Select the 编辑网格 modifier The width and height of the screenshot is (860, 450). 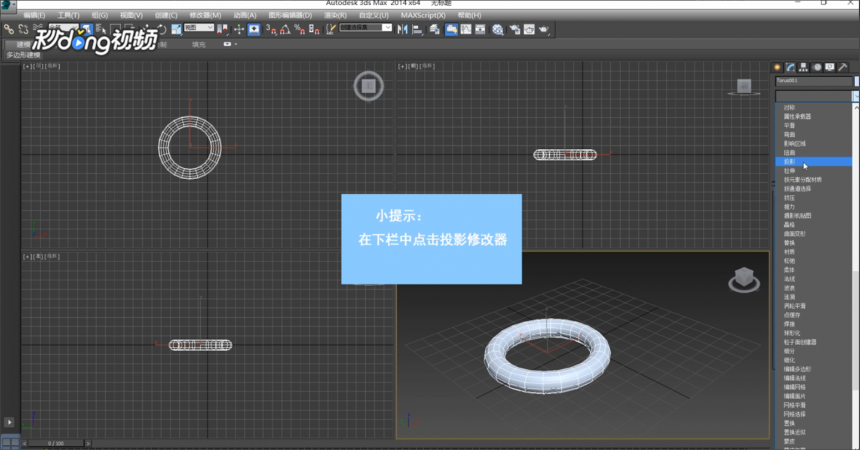[x=794, y=387]
